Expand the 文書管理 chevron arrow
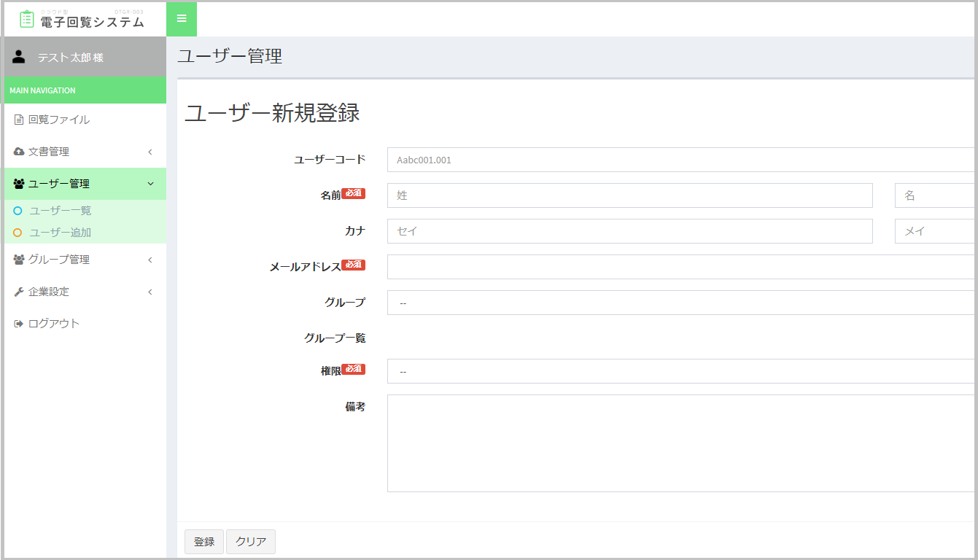The width and height of the screenshot is (978, 560). [x=150, y=152]
